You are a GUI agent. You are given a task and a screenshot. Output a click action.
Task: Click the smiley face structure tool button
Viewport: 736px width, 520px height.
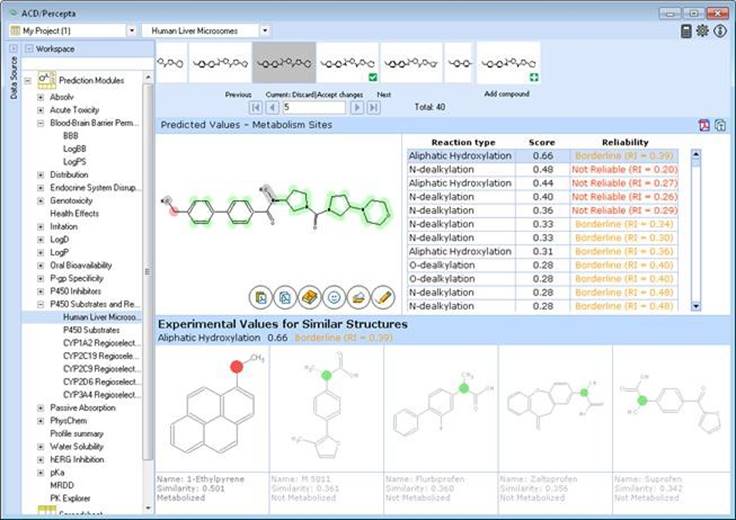coord(332,297)
